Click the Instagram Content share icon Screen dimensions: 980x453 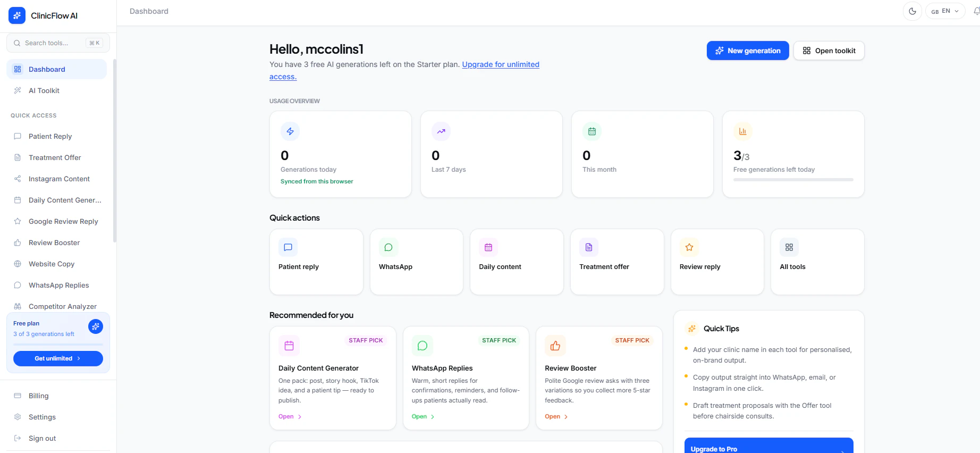click(x=18, y=179)
